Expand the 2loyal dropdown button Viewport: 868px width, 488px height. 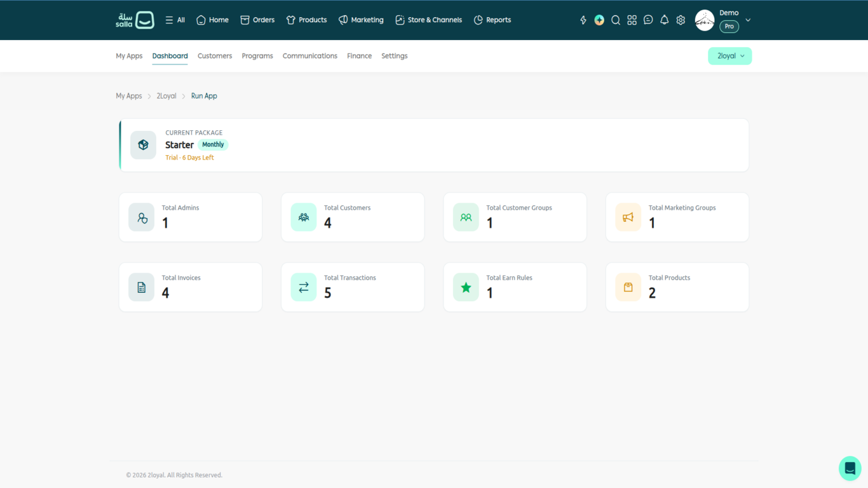730,56
